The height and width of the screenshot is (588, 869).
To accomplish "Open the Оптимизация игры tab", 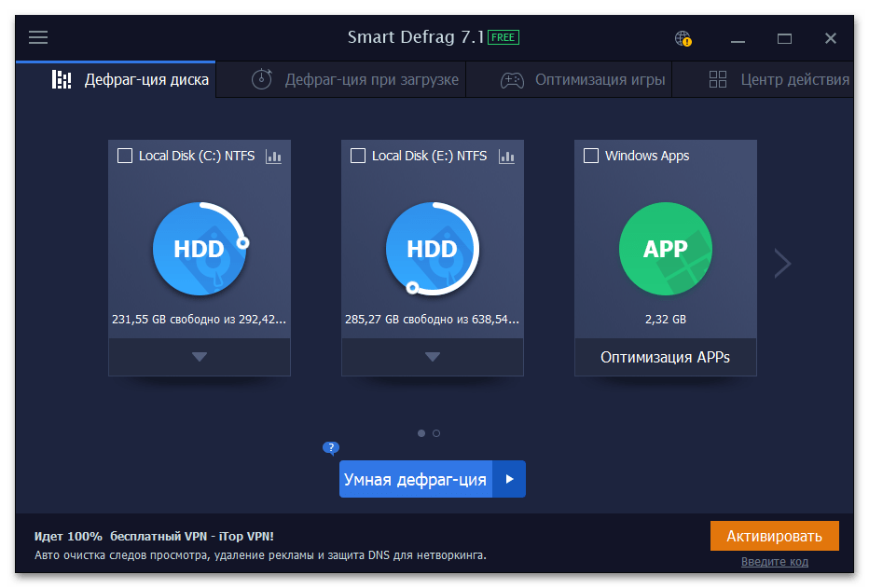I will click(x=584, y=80).
